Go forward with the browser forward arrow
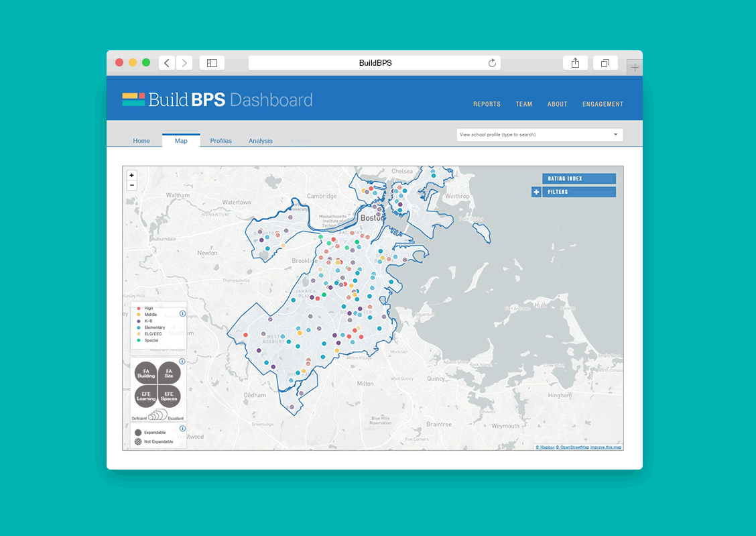This screenshot has height=536, width=756. [x=184, y=62]
